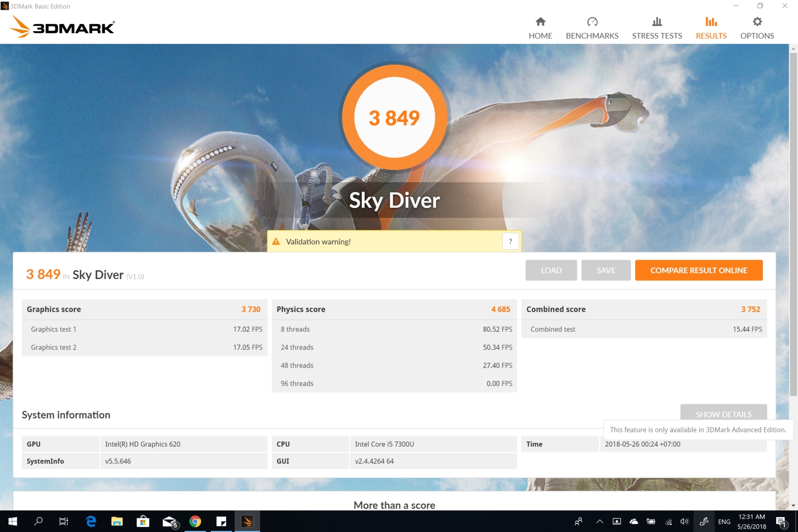Click the overall score circle 3 849
798x532 pixels.
point(394,117)
